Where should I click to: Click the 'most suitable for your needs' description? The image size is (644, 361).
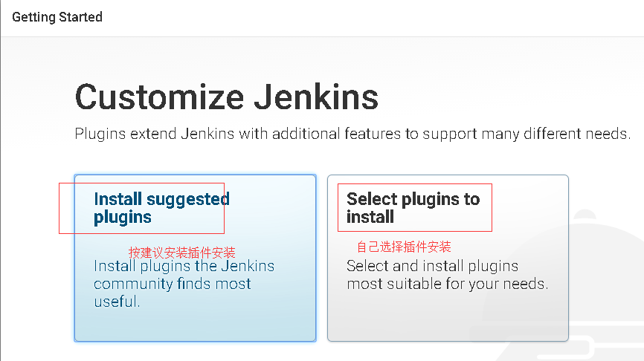tap(447, 284)
